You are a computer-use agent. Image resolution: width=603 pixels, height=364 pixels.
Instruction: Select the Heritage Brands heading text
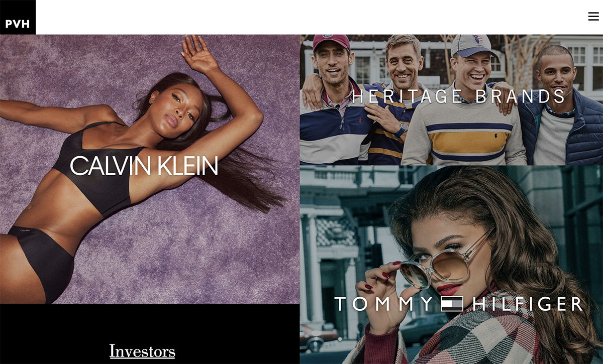tap(458, 96)
